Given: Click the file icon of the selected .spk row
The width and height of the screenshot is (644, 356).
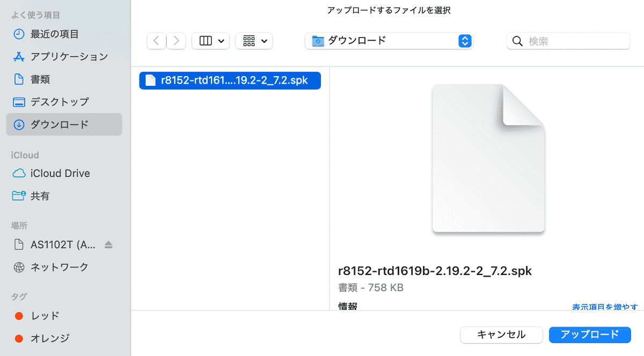Looking at the screenshot, I should [150, 80].
